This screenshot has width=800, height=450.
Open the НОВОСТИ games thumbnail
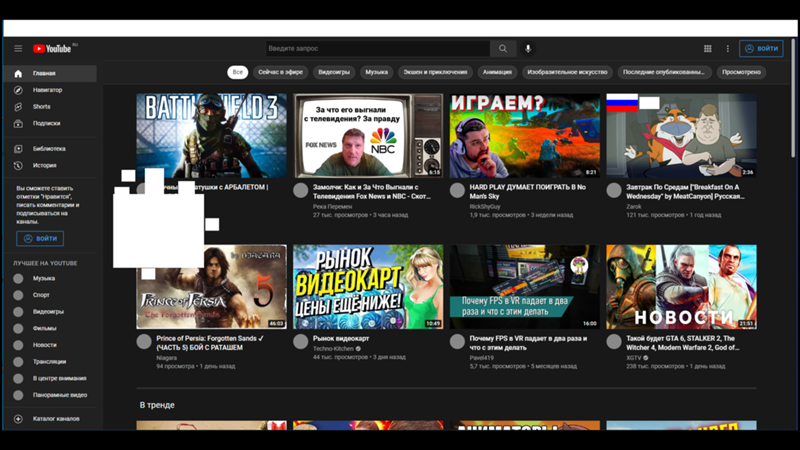681,287
